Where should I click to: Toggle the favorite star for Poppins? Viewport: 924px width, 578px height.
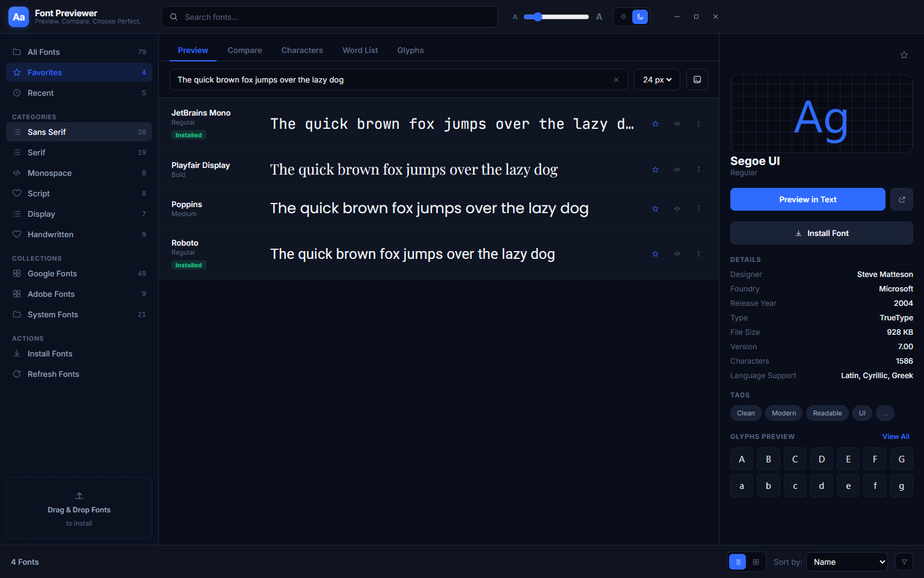[655, 209]
